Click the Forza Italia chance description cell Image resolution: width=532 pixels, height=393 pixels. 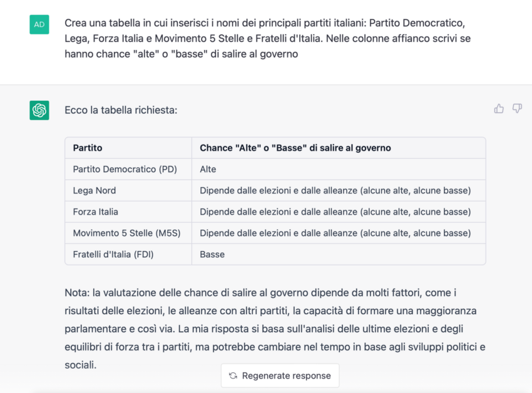(339, 212)
